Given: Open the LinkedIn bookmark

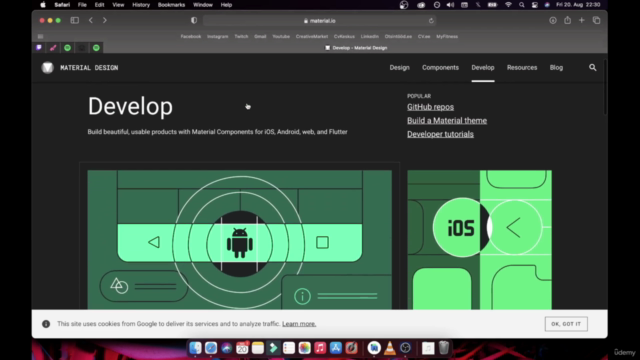Looking at the screenshot, I should click(x=369, y=36).
